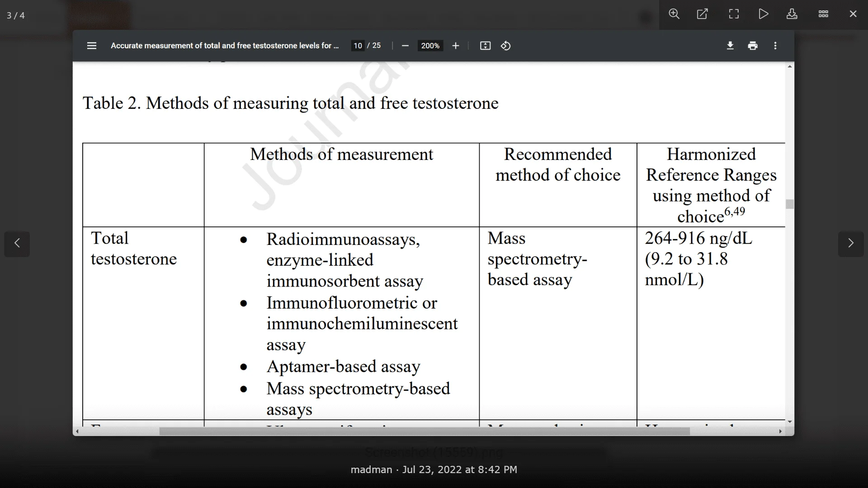Click the 200% zoom level field
Image resolution: width=868 pixels, height=488 pixels.
coord(430,46)
